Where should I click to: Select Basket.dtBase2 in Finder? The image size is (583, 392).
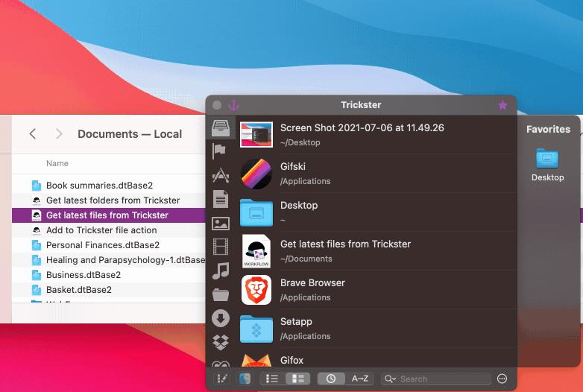point(79,290)
